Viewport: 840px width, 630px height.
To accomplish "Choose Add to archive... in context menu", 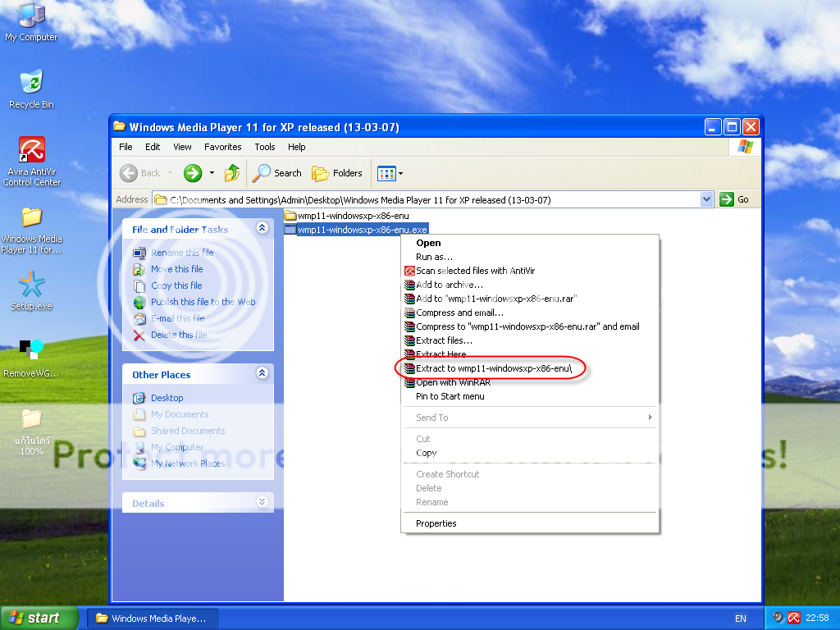I will point(530,285).
